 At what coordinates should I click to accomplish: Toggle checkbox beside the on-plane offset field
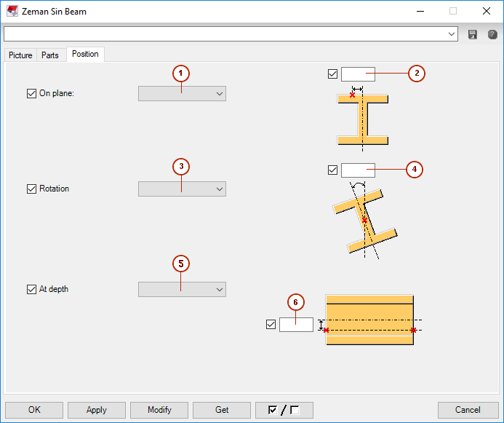point(332,74)
